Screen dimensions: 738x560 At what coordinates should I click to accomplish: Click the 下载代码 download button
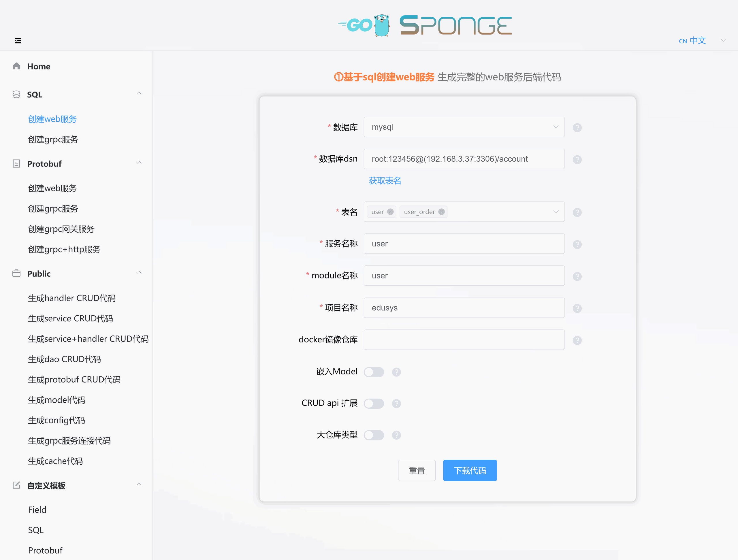pos(470,470)
